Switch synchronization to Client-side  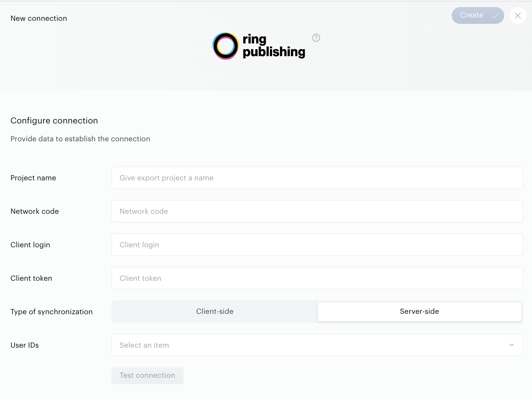click(x=215, y=312)
